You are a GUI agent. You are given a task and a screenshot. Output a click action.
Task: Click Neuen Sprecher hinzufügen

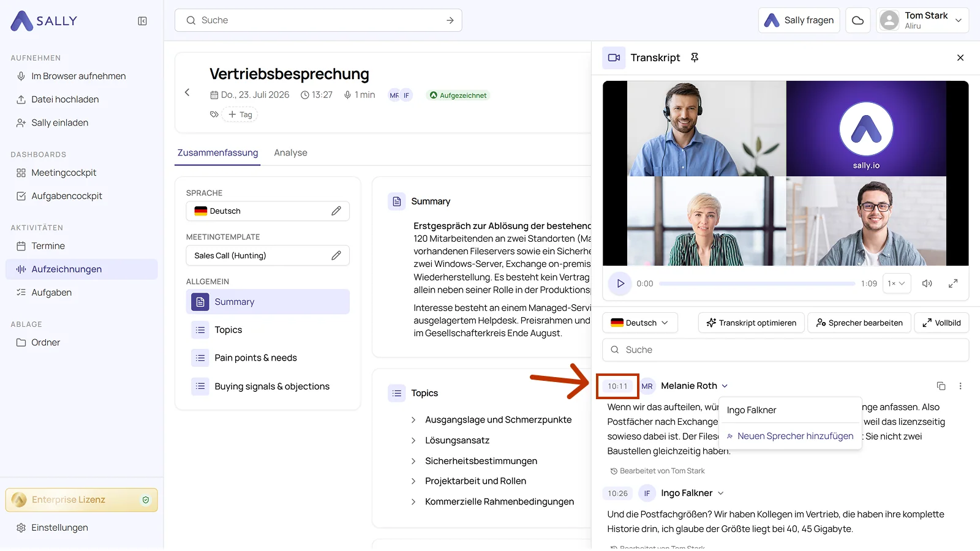[x=790, y=437]
